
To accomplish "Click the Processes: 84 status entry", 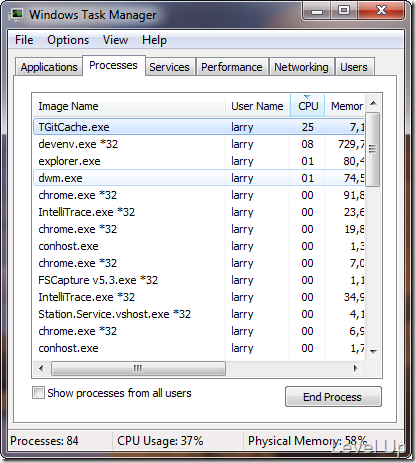I will tap(44, 441).
